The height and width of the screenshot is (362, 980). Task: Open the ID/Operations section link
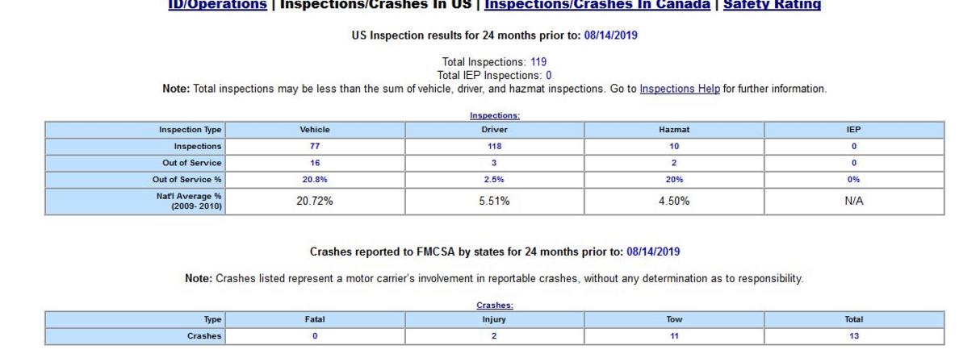216,5
